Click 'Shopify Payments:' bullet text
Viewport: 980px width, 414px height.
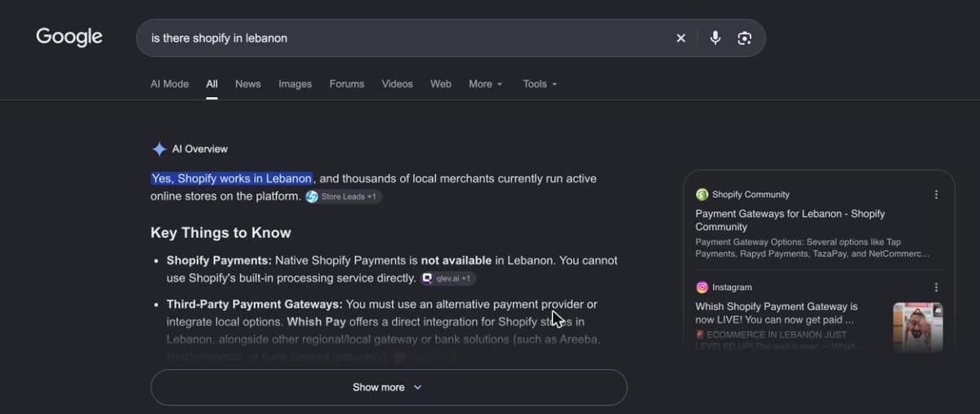pos(219,260)
